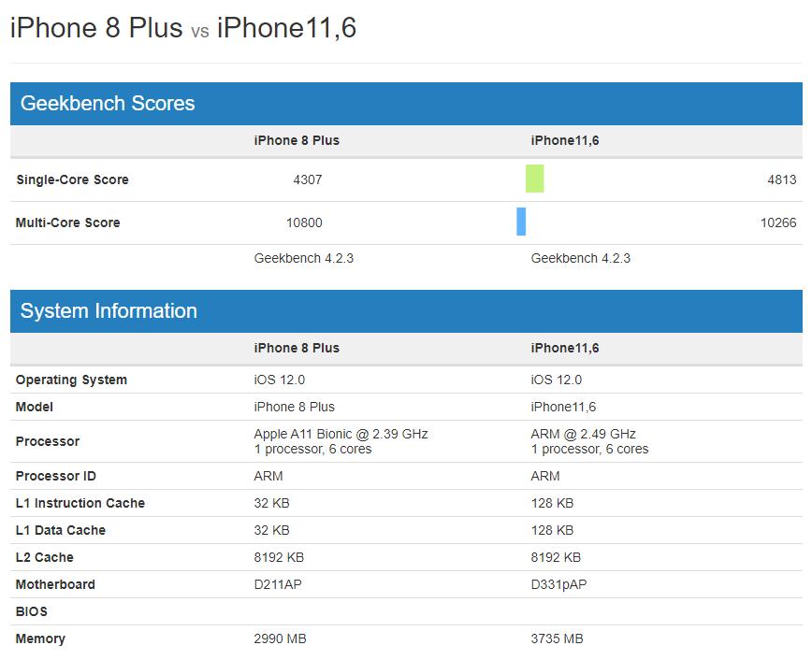Click the BIOS row label
Viewport: 812px width, 660px height.
pos(31,611)
